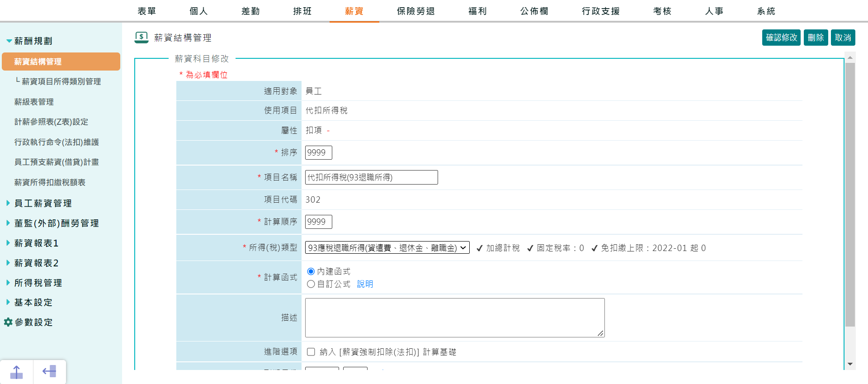Expand the 員工薪資管理 section
The width and height of the screenshot is (868, 384).
click(39, 204)
